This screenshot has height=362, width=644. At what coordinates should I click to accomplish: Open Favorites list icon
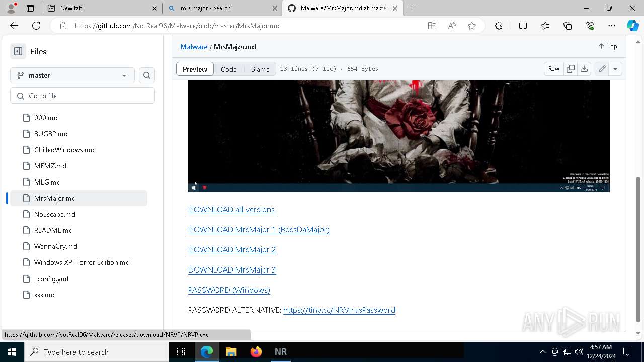coord(545,26)
